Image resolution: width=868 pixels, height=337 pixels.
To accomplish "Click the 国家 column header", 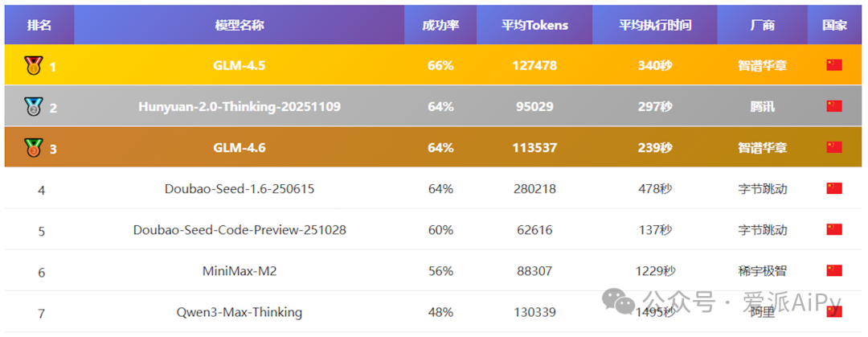I will pyautogui.click(x=834, y=25).
